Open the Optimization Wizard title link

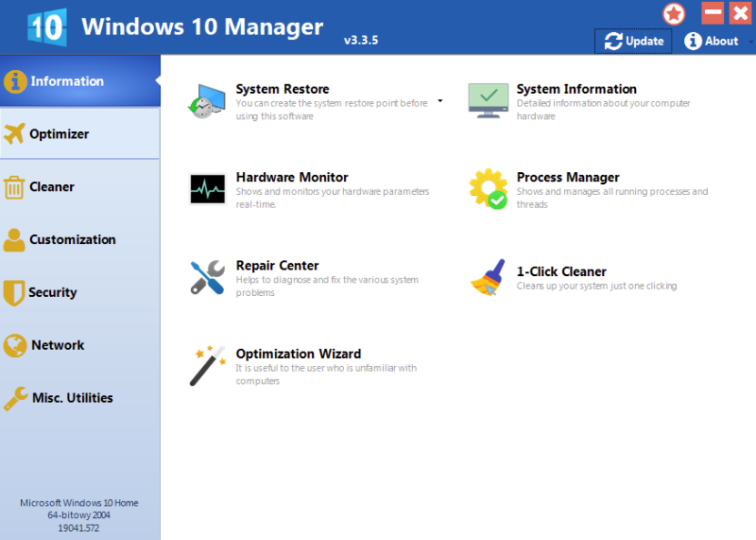299,354
